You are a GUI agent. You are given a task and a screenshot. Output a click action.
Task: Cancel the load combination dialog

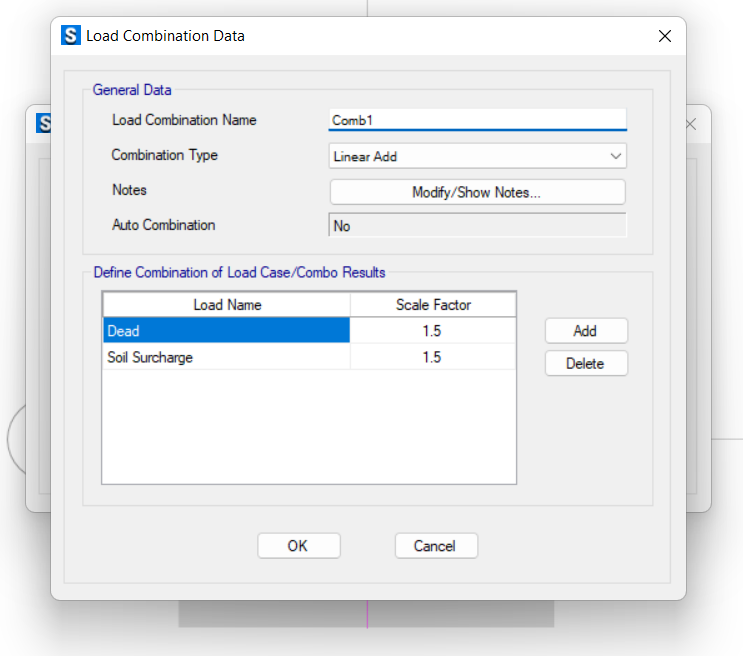[x=436, y=546]
